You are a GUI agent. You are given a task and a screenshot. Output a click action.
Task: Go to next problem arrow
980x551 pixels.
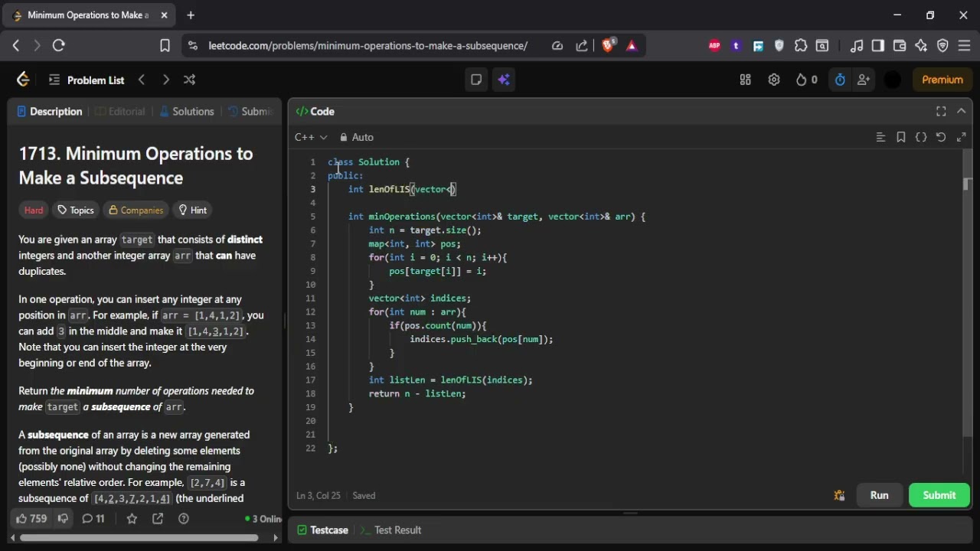point(165,80)
